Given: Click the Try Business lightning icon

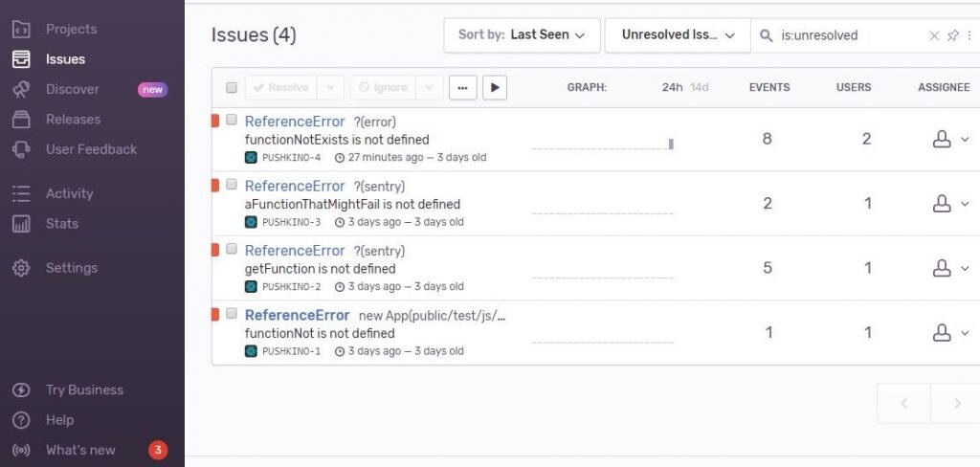Looking at the screenshot, I should pyautogui.click(x=21, y=390).
